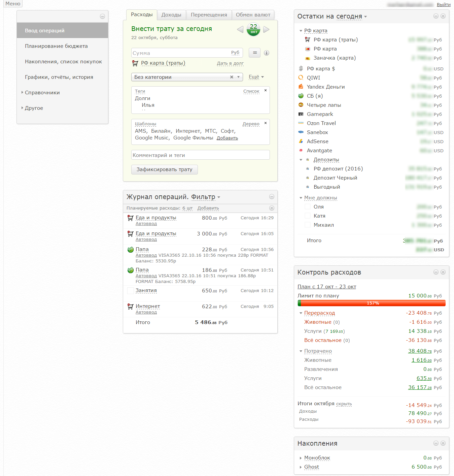454x476 pixels.
Task: Toggle the checkbox beside Катя
Action: (x=308, y=216)
